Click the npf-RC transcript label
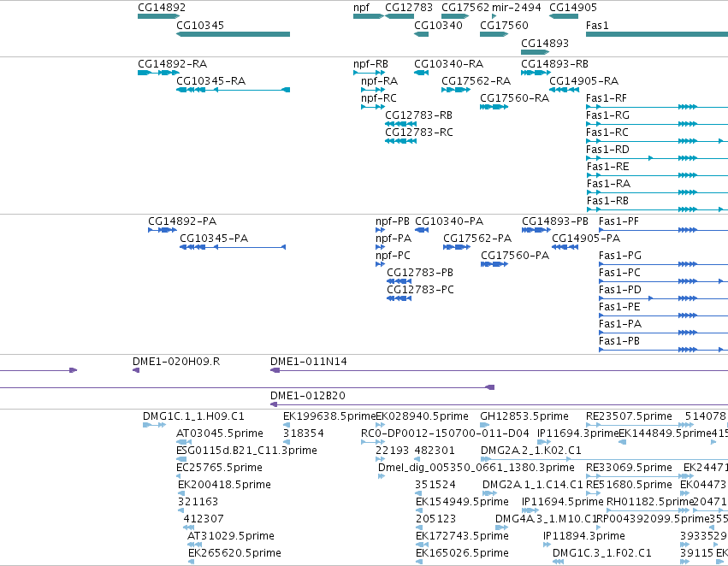This screenshot has width=728, height=566. pyautogui.click(x=379, y=97)
